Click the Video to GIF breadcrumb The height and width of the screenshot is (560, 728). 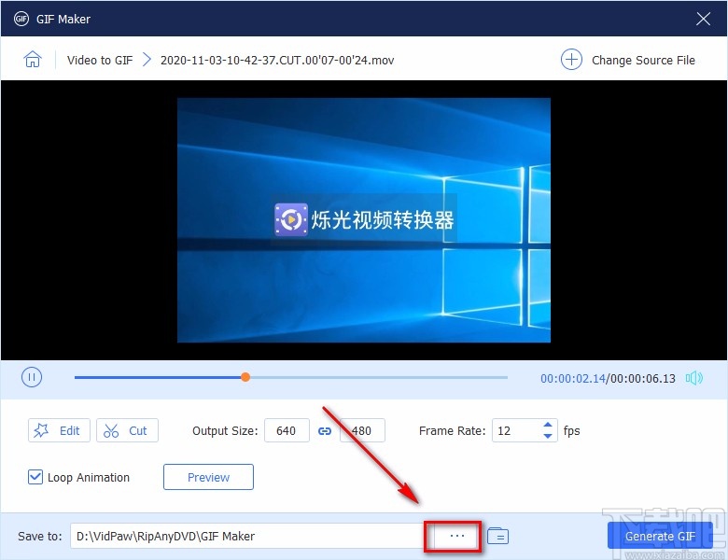click(100, 61)
